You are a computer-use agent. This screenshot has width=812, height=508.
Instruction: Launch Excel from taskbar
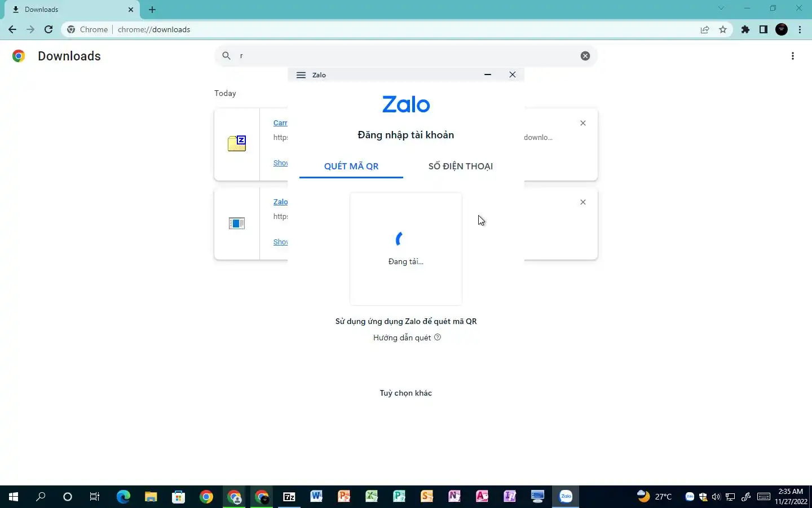tap(372, 497)
